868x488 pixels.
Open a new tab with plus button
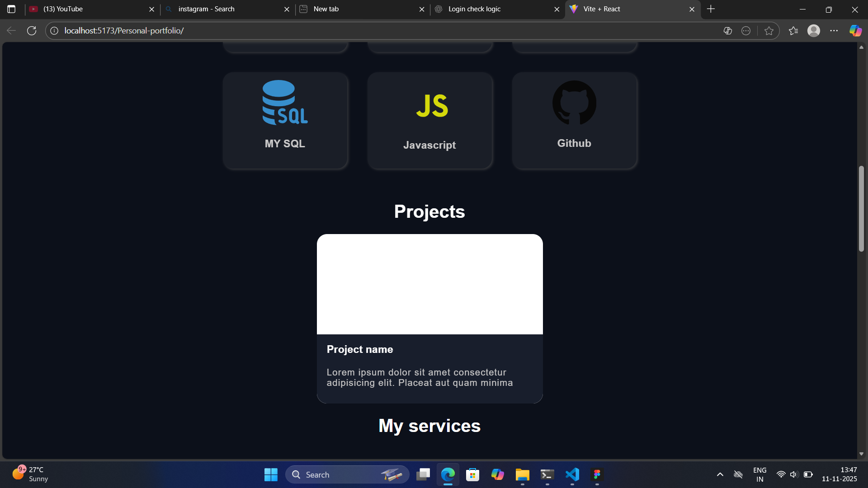coord(711,9)
